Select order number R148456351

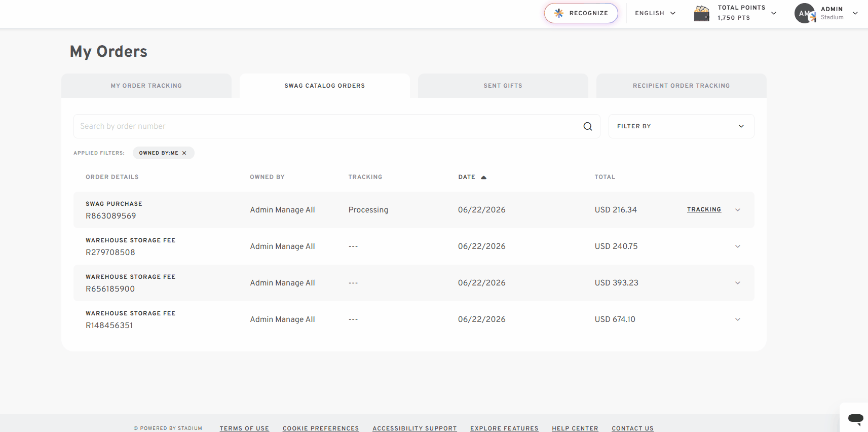109,326
